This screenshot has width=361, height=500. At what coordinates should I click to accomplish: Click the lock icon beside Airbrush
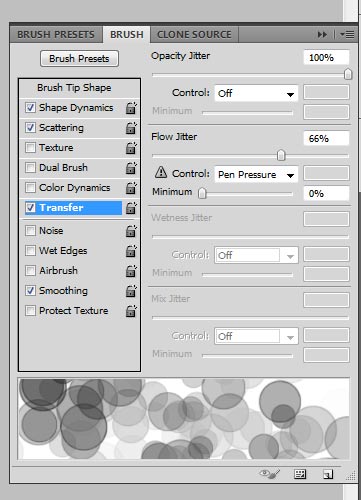pyautogui.click(x=131, y=271)
